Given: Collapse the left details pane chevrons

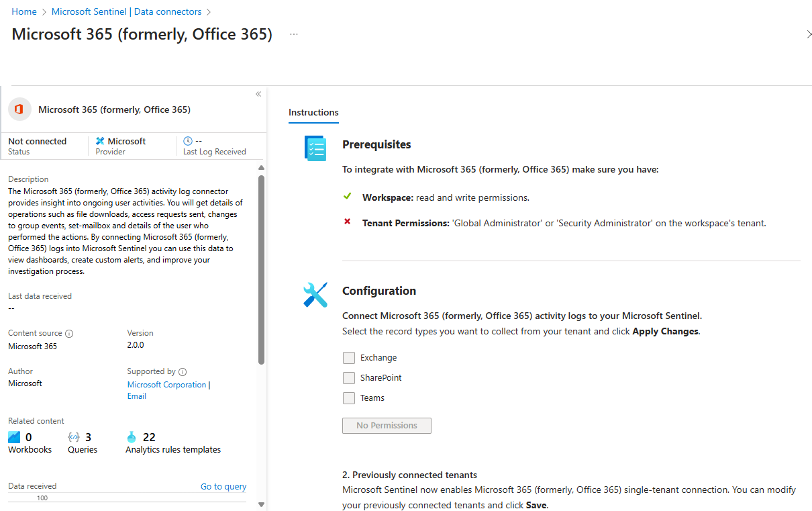Looking at the screenshot, I should pyautogui.click(x=258, y=94).
